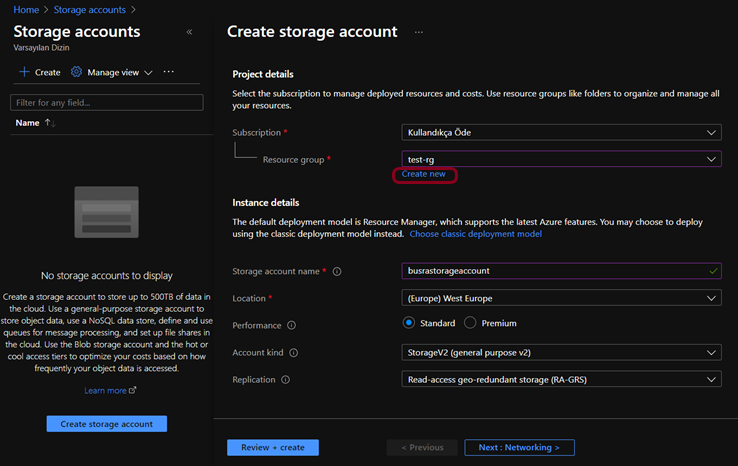Screen dimensions: 738x466
Task: Open ellipsis menu beside Manage view
Action: pos(168,72)
